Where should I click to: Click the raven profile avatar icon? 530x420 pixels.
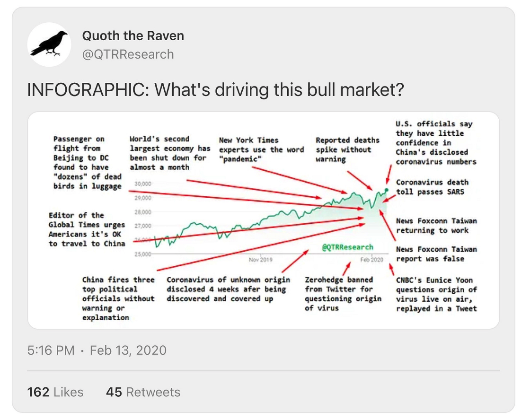(x=49, y=44)
